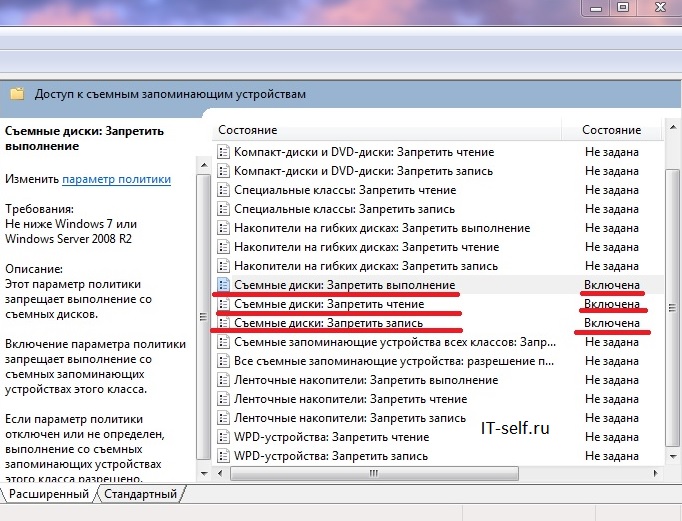Sort by the left Состояние column header

[x=387, y=130]
